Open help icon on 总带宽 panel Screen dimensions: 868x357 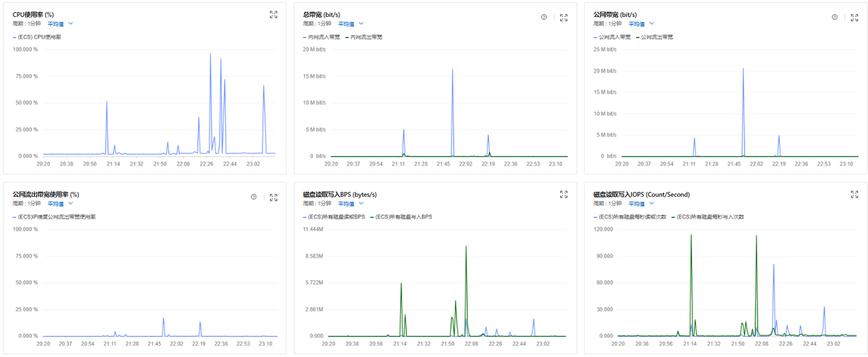[x=544, y=17]
